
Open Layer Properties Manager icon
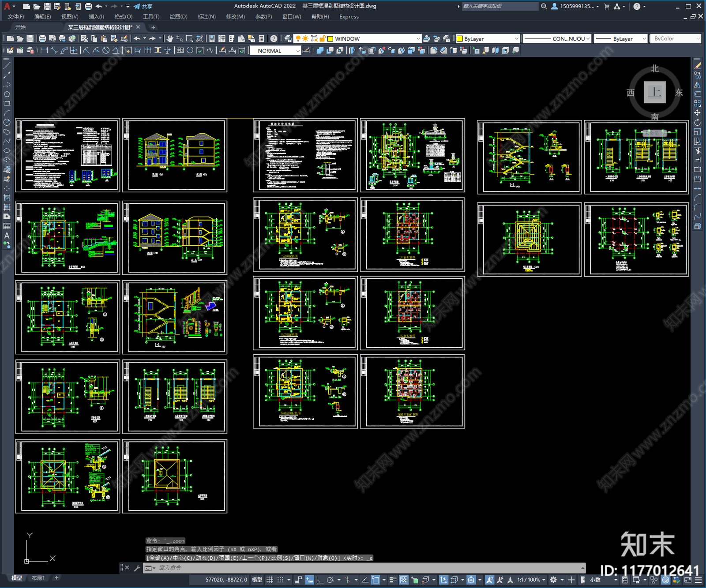[288, 39]
